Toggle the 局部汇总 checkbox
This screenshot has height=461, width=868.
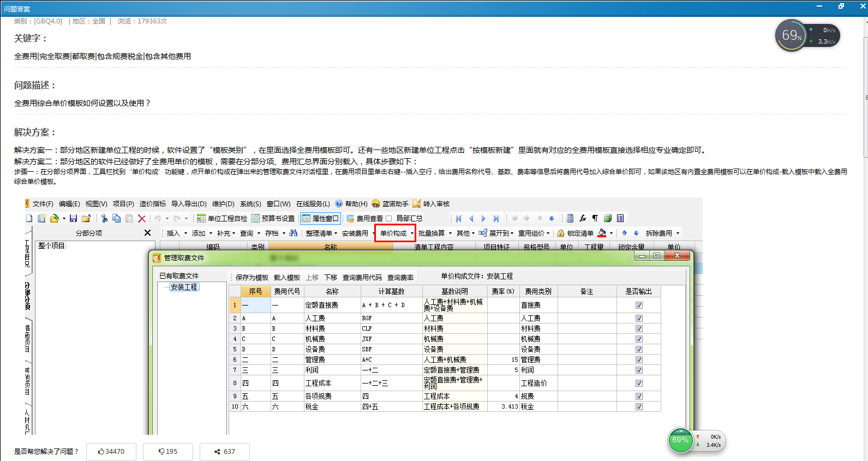[x=389, y=218]
